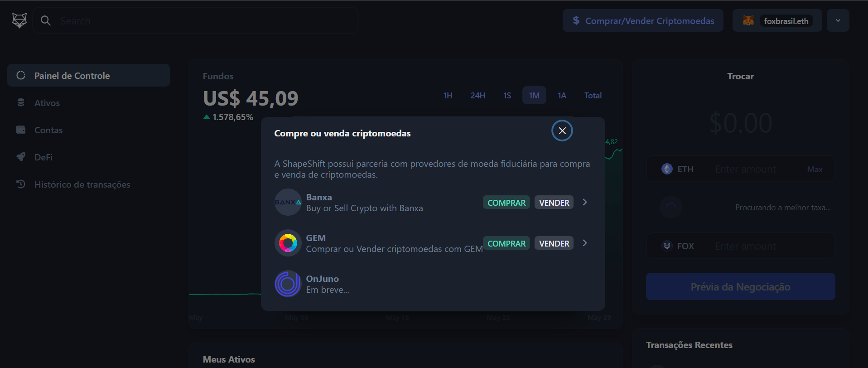Click the Banxa provider logo

coord(288,202)
